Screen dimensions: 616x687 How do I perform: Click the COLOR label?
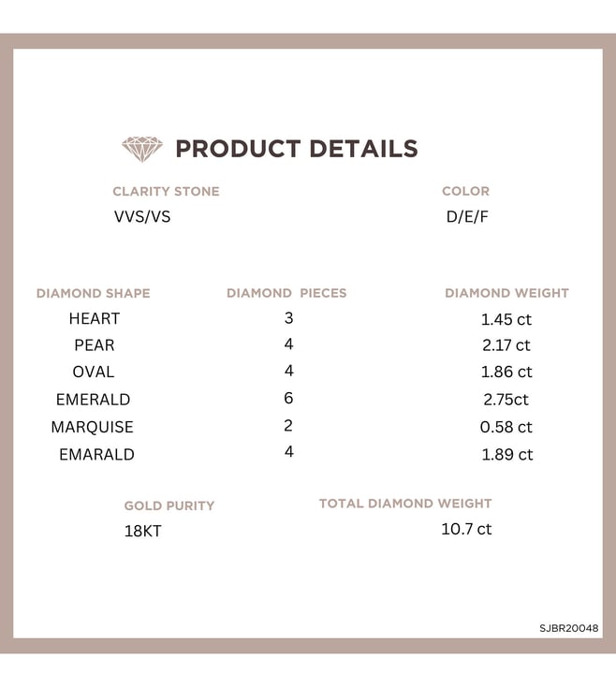465,191
